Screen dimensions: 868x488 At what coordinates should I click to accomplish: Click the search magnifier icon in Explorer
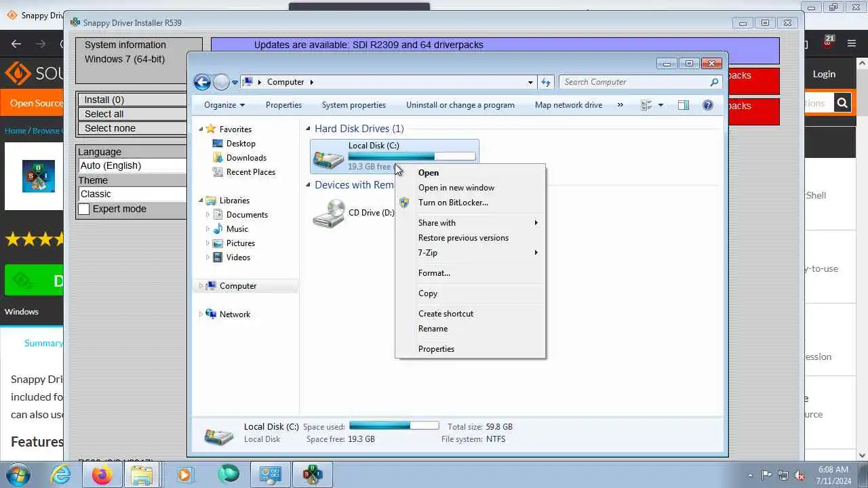(x=714, y=82)
